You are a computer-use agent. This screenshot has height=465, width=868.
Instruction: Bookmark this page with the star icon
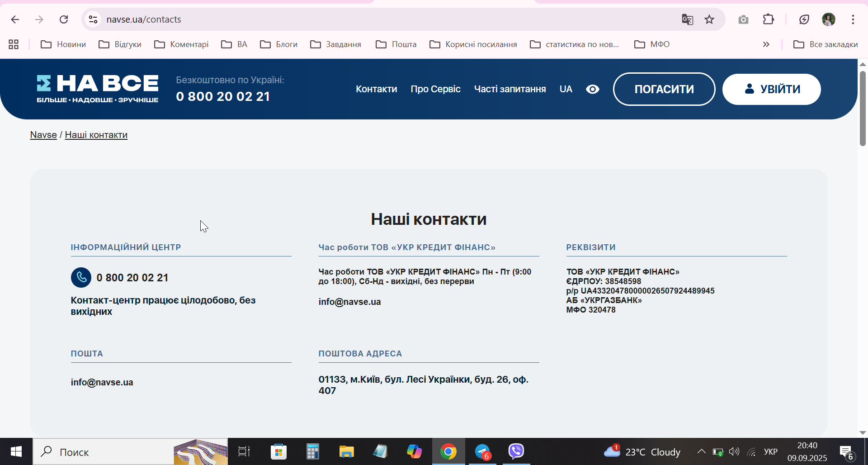709,19
